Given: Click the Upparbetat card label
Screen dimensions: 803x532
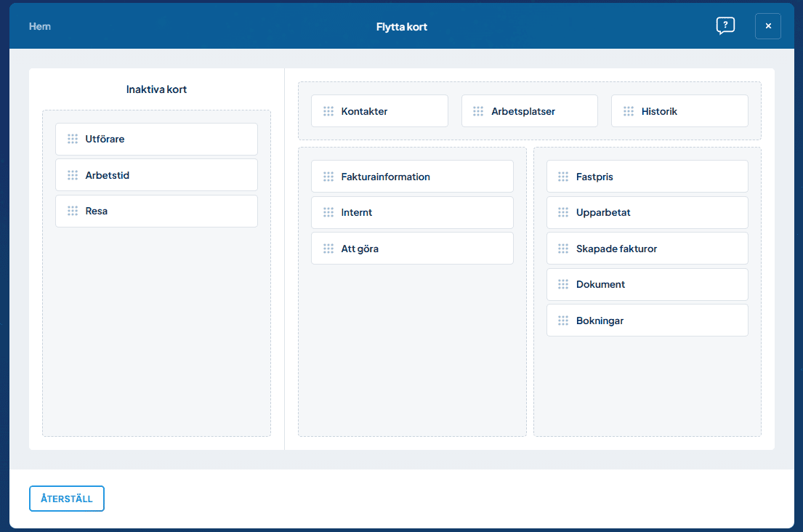Looking at the screenshot, I should coord(603,212).
